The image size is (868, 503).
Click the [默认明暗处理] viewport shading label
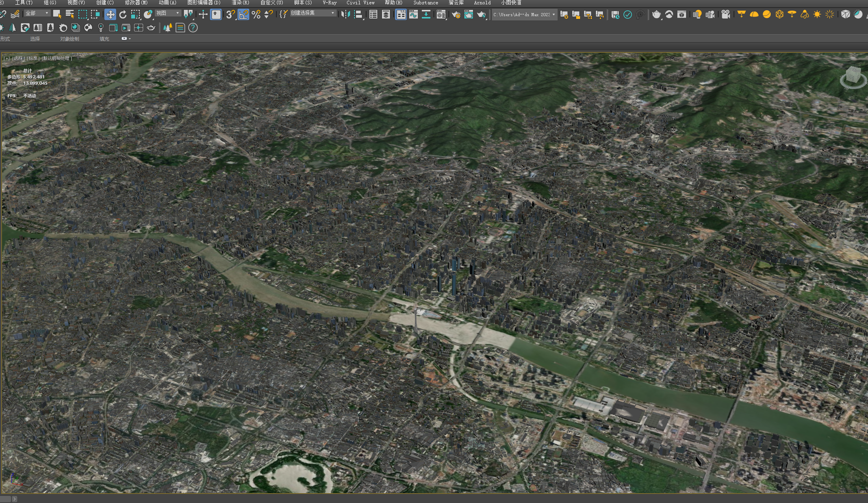(x=57, y=58)
